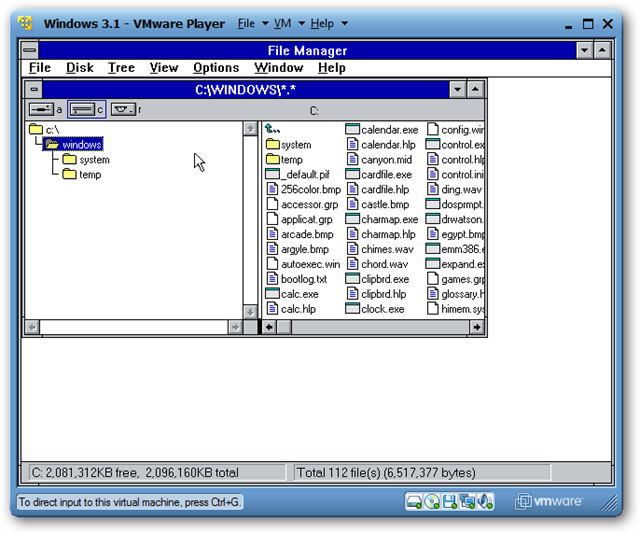640x534 pixels.
Task: Select clock.exe program
Action: 375,309
